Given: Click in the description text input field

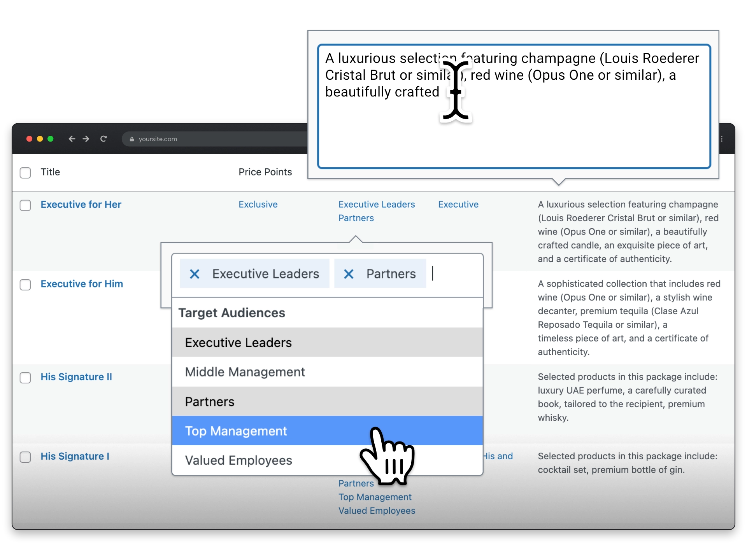Looking at the screenshot, I should point(517,107).
